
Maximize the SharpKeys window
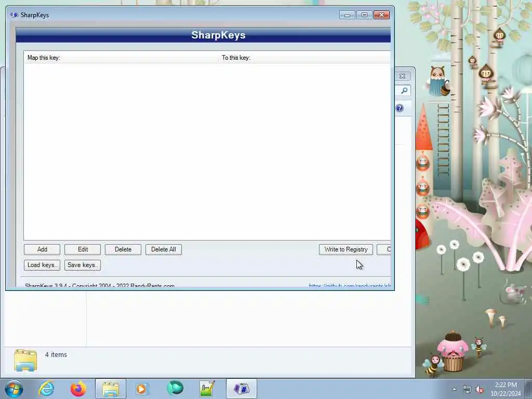364,15
